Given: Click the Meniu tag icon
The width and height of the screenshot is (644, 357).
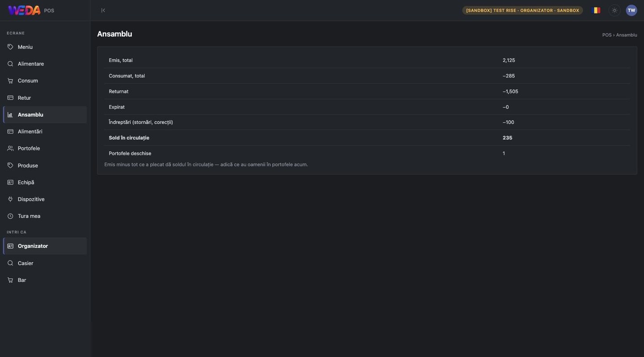Looking at the screenshot, I should (x=10, y=47).
